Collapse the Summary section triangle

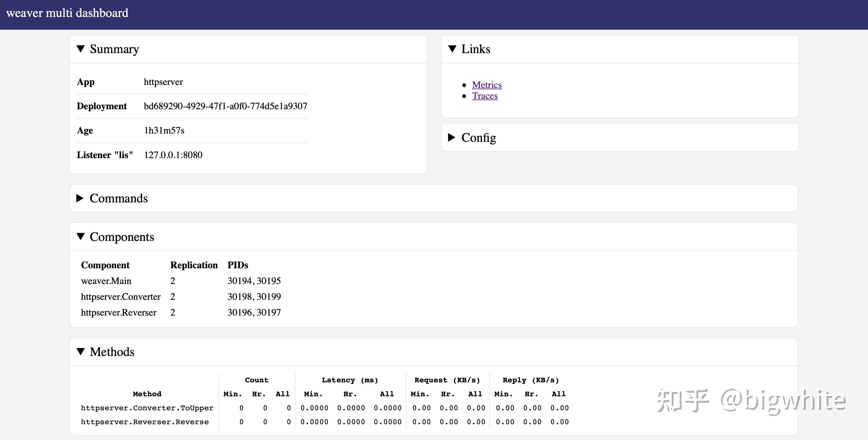tap(80, 49)
